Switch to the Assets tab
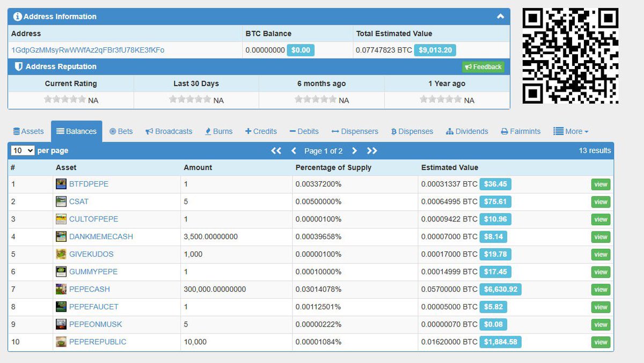 (28, 131)
